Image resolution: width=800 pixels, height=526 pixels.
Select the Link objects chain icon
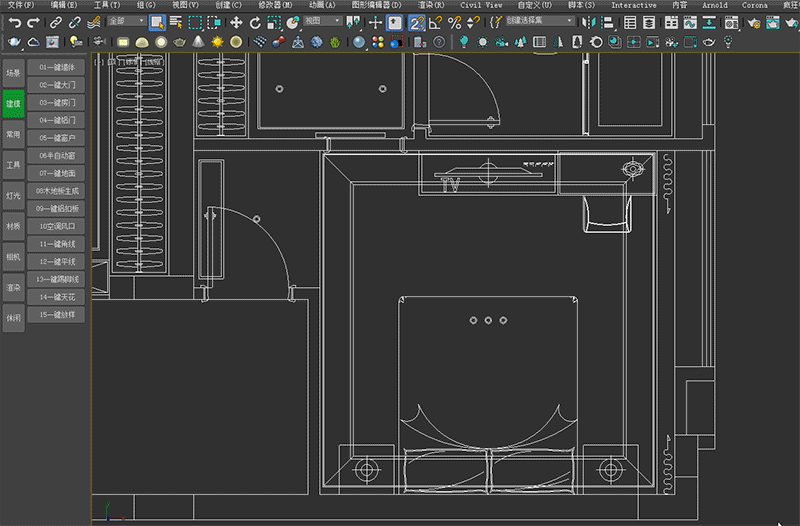point(54,21)
